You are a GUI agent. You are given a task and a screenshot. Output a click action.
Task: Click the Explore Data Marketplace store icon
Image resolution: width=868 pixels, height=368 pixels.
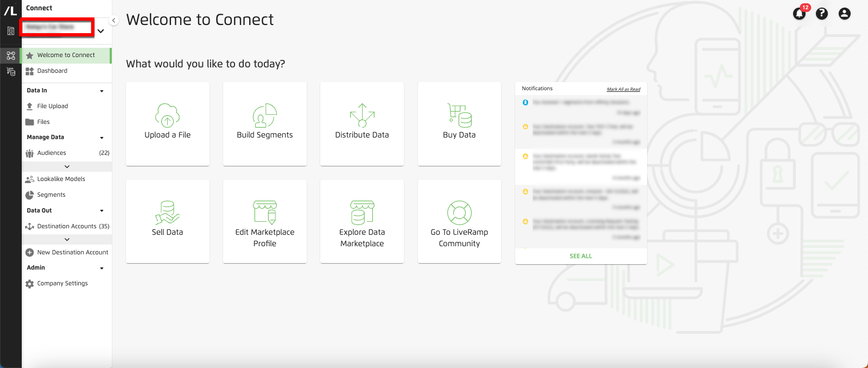point(362,213)
